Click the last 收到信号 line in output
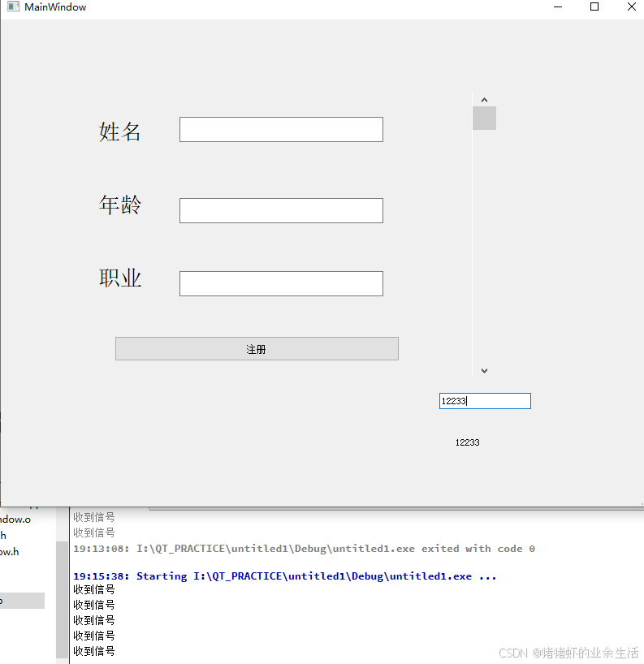Screen dimensions: 644x664 pyautogui.click(x=94, y=651)
